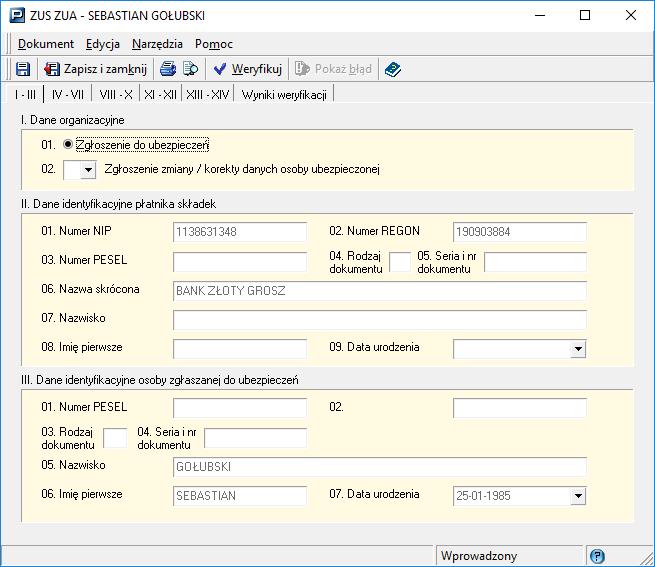Click payer Rodzaj dokumentu field
The width and height of the screenshot is (655, 567).
tap(400, 262)
